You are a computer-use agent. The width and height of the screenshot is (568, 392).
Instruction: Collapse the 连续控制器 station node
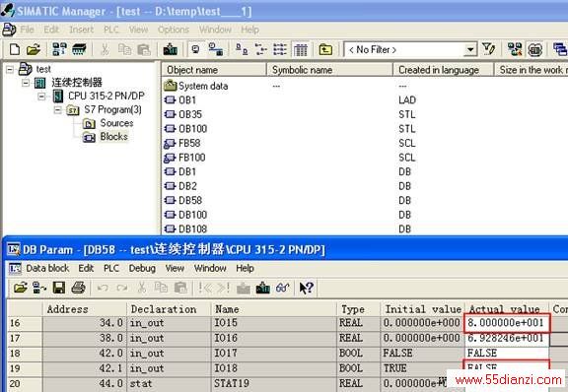pos(26,83)
